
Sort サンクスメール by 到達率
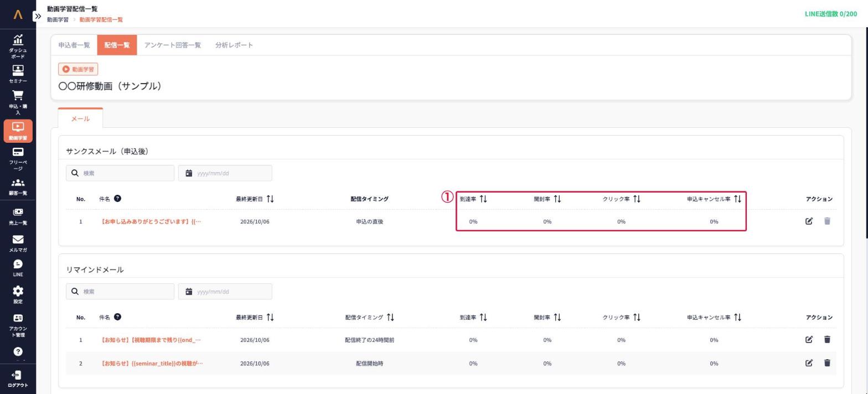(x=483, y=199)
